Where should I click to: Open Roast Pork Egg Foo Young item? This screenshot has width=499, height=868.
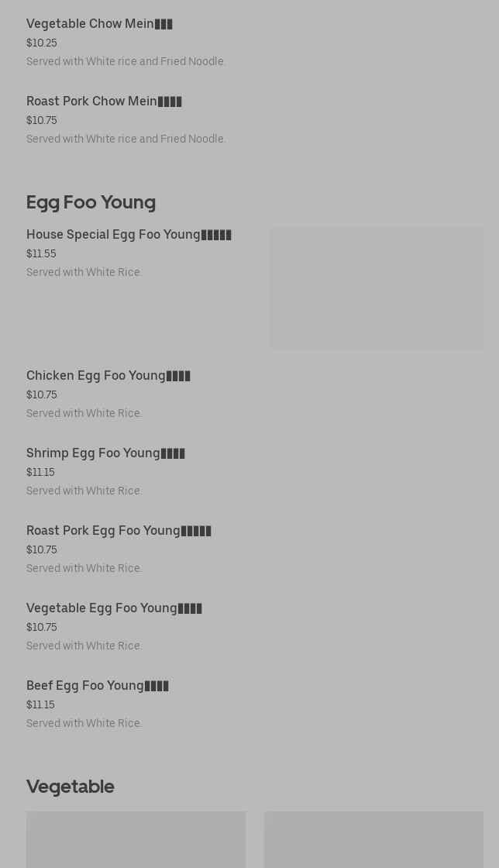tap(119, 531)
